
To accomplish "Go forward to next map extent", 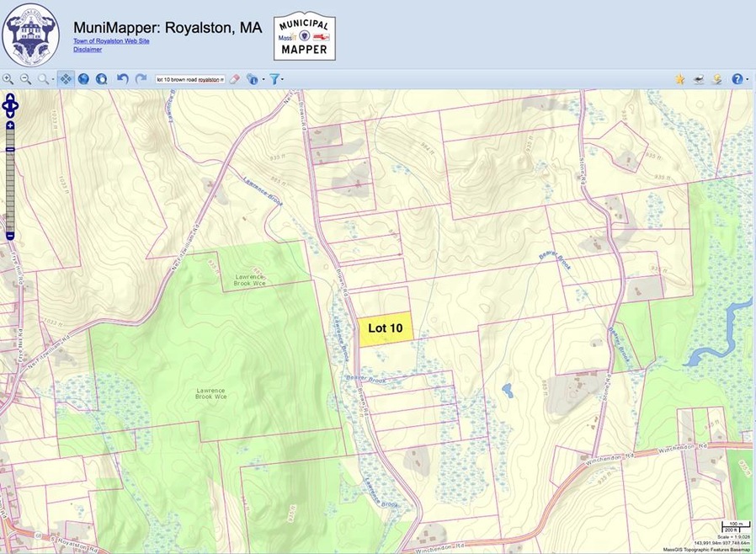I will coord(141,79).
